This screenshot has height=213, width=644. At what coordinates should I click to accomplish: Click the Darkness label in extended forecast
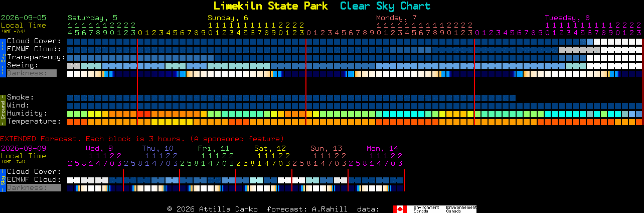pyautogui.click(x=33, y=188)
